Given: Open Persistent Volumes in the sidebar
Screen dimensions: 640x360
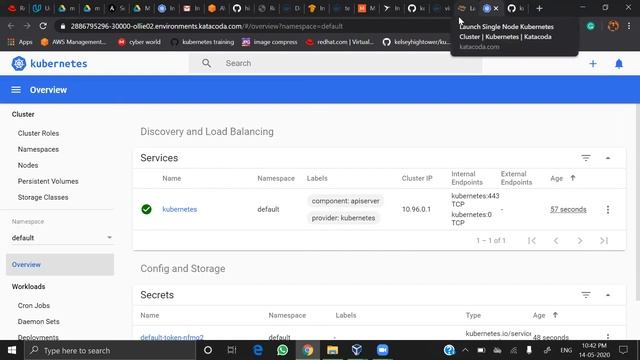Looking at the screenshot, I should [x=48, y=181].
